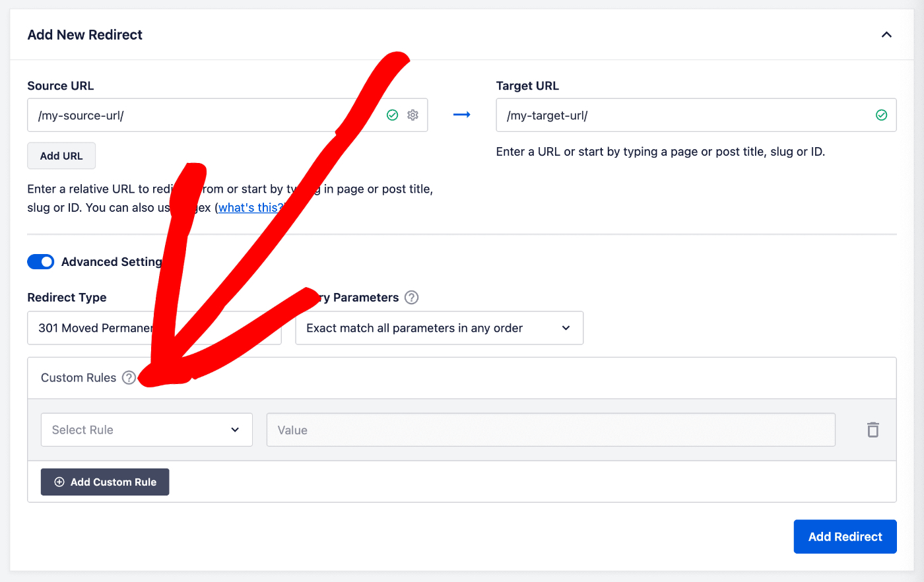Open the help icon beside Query Parameters

(x=411, y=297)
